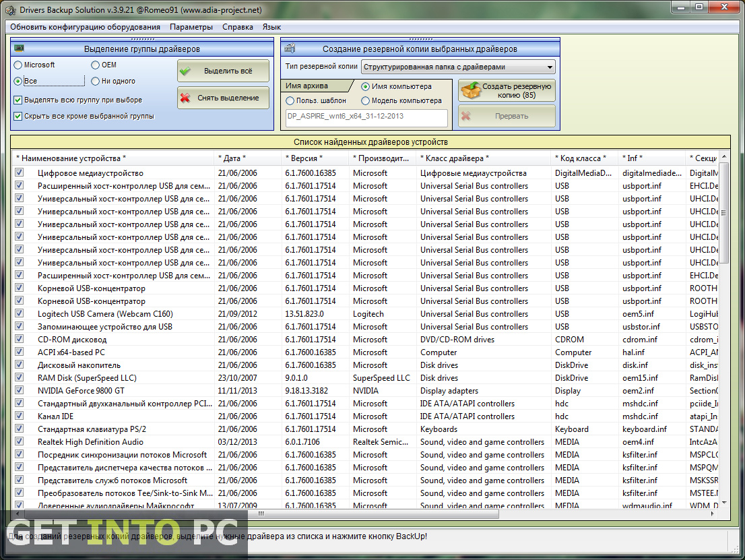Sort by Наименование устройства column header

click(x=114, y=158)
